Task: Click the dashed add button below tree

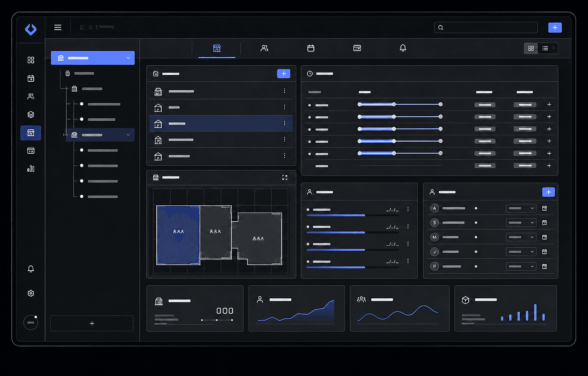Action: [92, 323]
